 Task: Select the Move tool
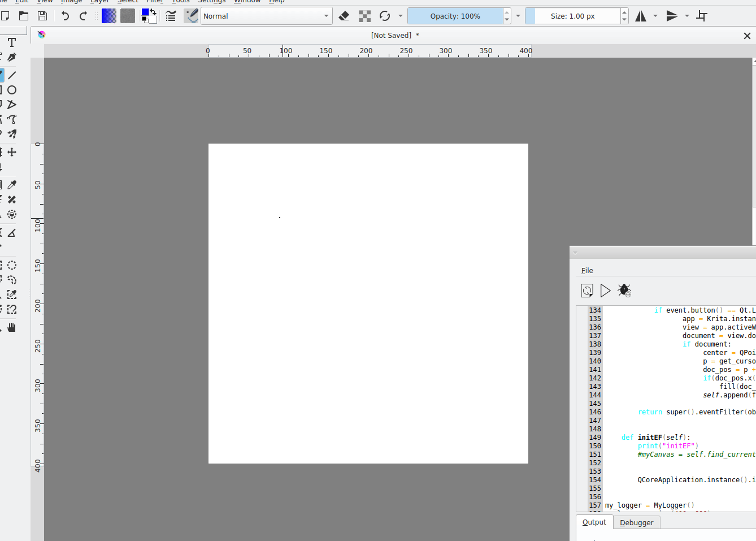12,152
